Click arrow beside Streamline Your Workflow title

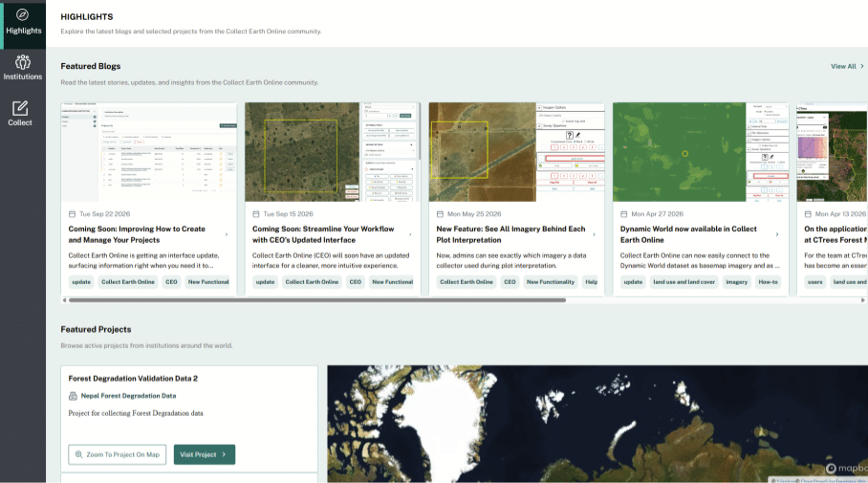click(x=410, y=235)
